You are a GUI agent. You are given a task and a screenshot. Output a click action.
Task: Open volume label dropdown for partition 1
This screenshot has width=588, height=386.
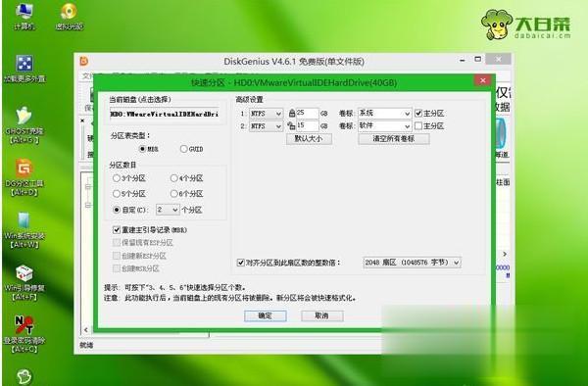coord(385,114)
